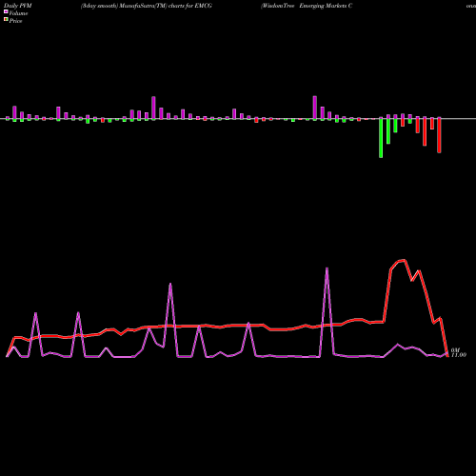
Task: Select the 'Volume' legend label
Action: [18, 13]
